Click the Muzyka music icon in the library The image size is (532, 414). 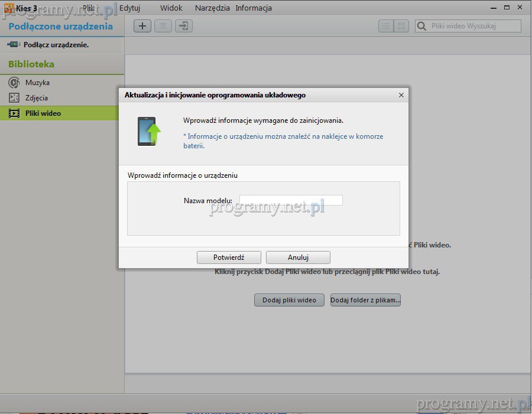[14, 83]
